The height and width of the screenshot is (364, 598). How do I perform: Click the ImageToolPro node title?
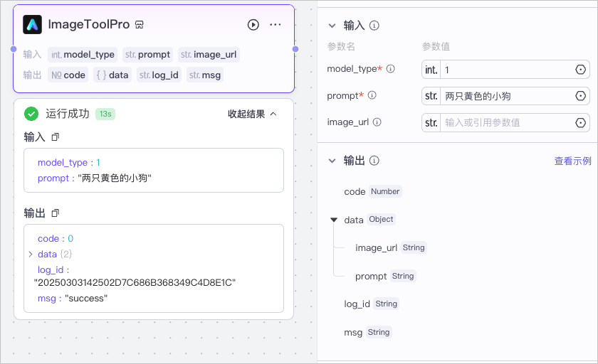click(88, 24)
